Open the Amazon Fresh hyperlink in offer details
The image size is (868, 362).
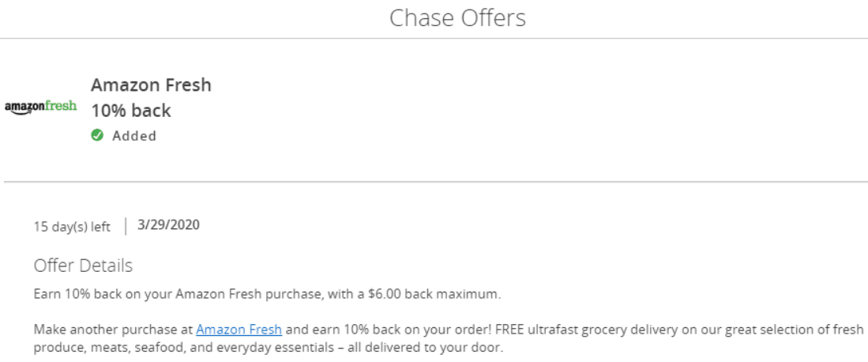239,330
